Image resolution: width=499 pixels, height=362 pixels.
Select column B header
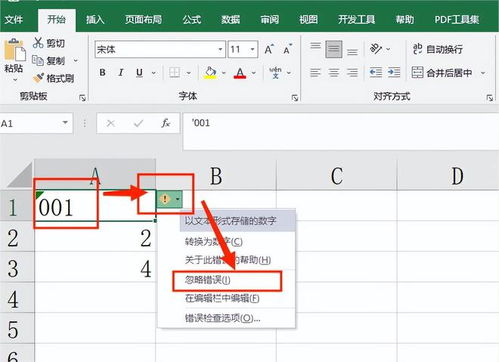click(216, 175)
